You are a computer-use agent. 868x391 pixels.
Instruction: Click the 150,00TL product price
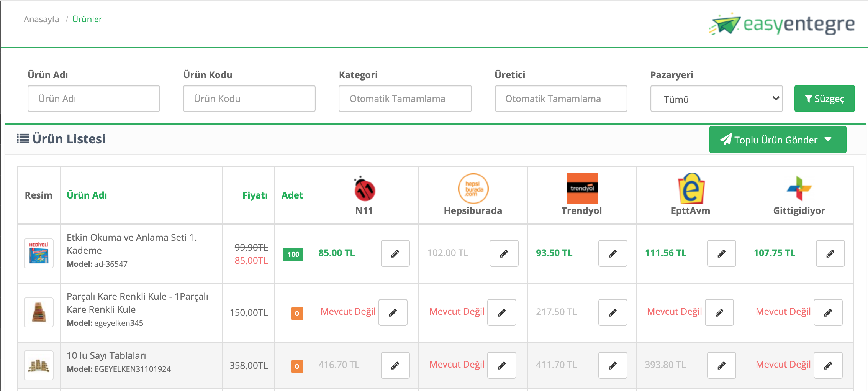point(249,313)
